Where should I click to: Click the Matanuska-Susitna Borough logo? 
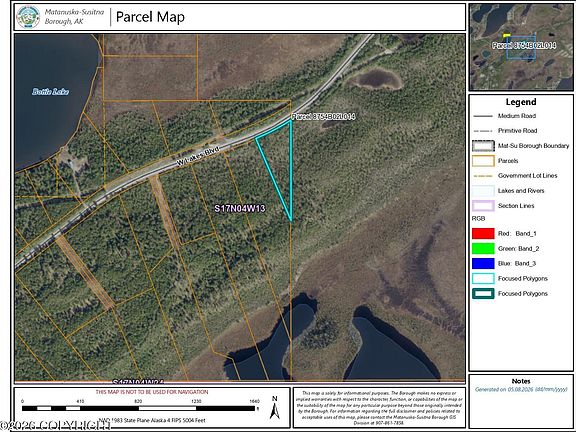point(28,17)
